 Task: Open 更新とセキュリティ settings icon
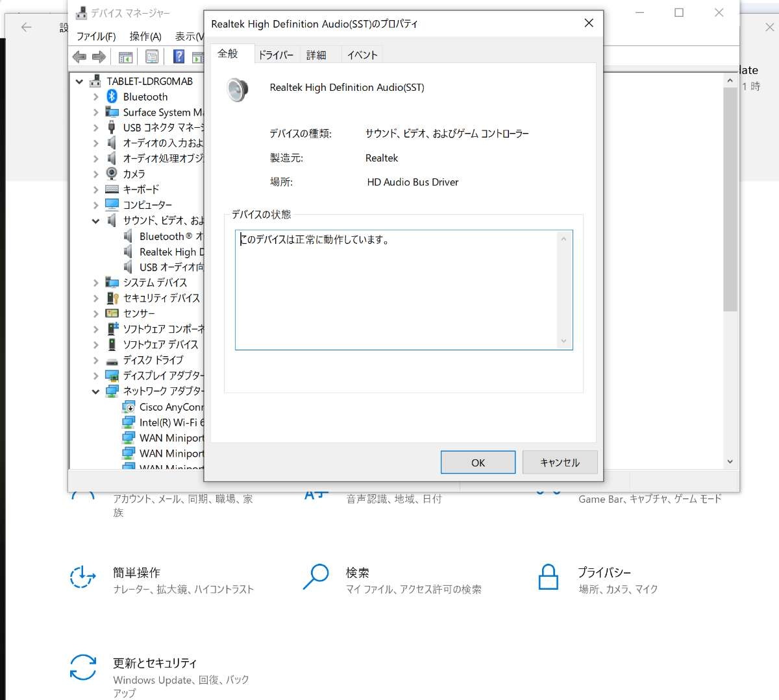pyautogui.click(x=83, y=667)
